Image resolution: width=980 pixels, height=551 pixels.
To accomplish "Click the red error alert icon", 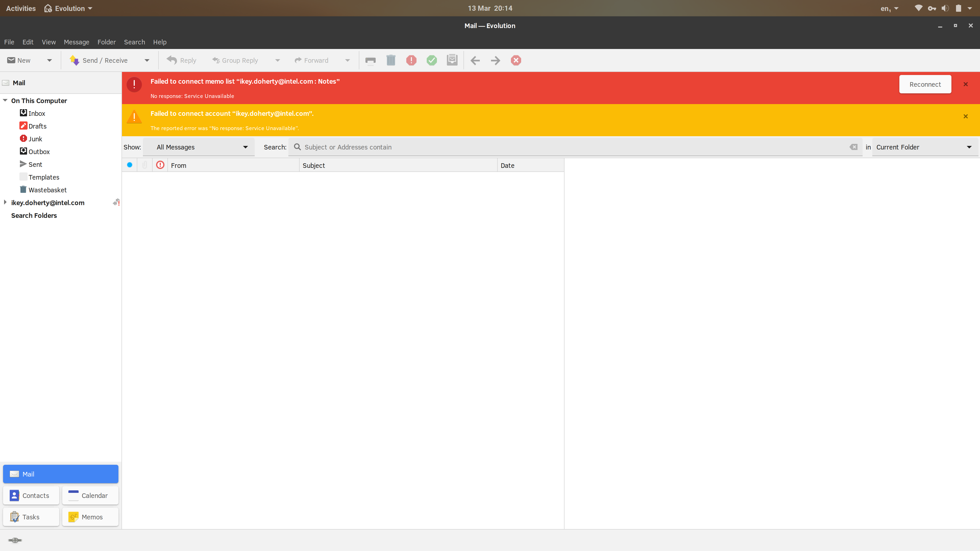I will click(134, 84).
